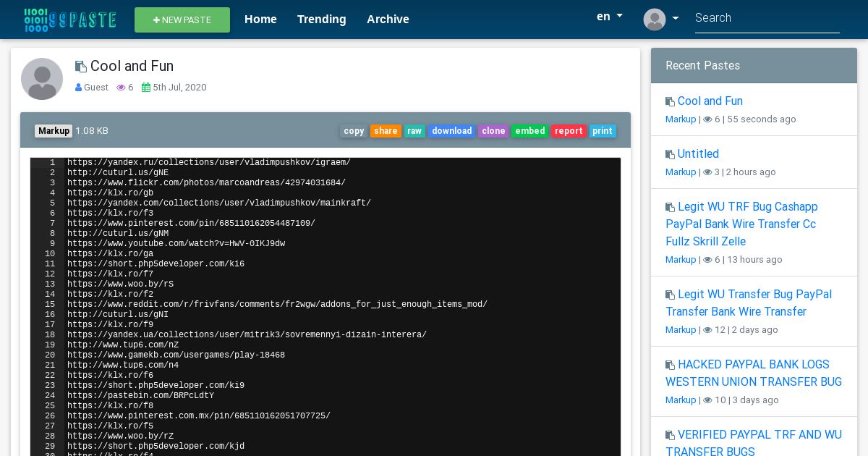868x456 pixels.
Task: Click code line 'https://www.pinterest.com/pin/685110162054487109/'
Action: click(x=191, y=224)
